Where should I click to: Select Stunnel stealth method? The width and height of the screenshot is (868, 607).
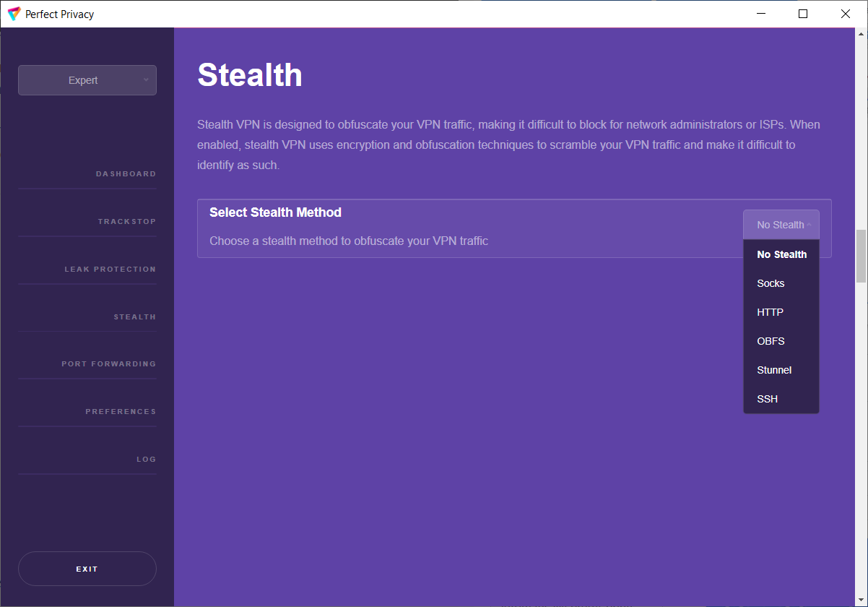781,370
